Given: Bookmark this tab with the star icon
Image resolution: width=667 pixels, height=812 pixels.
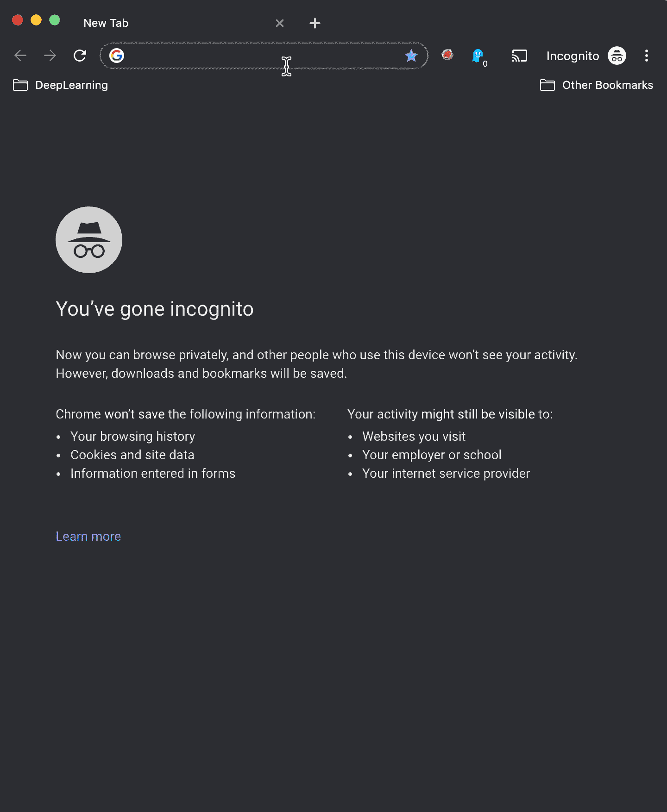Looking at the screenshot, I should [x=411, y=56].
